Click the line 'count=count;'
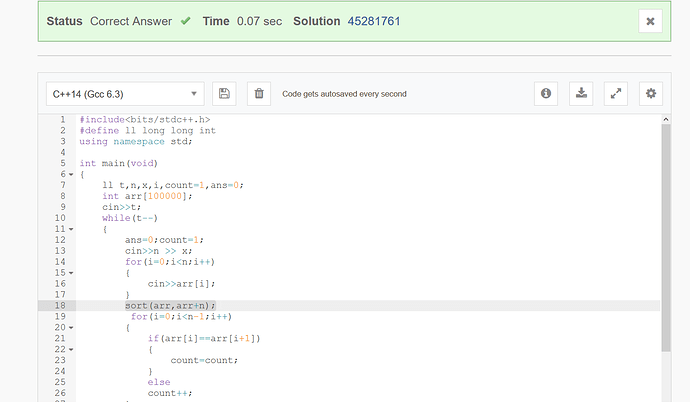 204,361
